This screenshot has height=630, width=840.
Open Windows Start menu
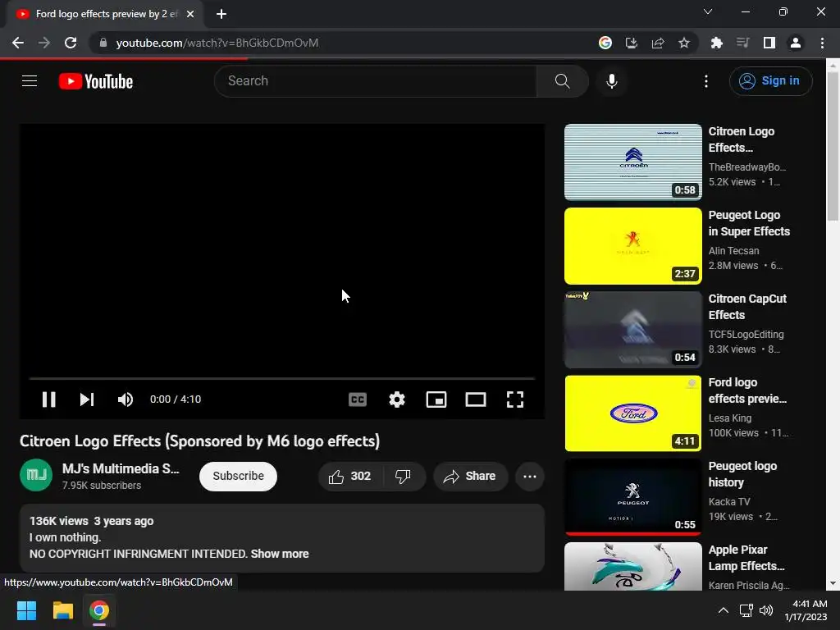pos(26,610)
